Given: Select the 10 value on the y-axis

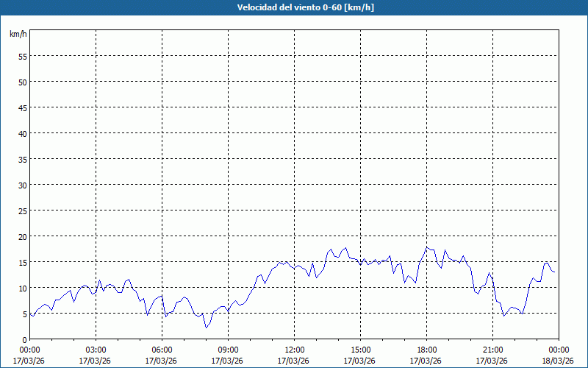Looking at the screenshot, I should (22, 288).
